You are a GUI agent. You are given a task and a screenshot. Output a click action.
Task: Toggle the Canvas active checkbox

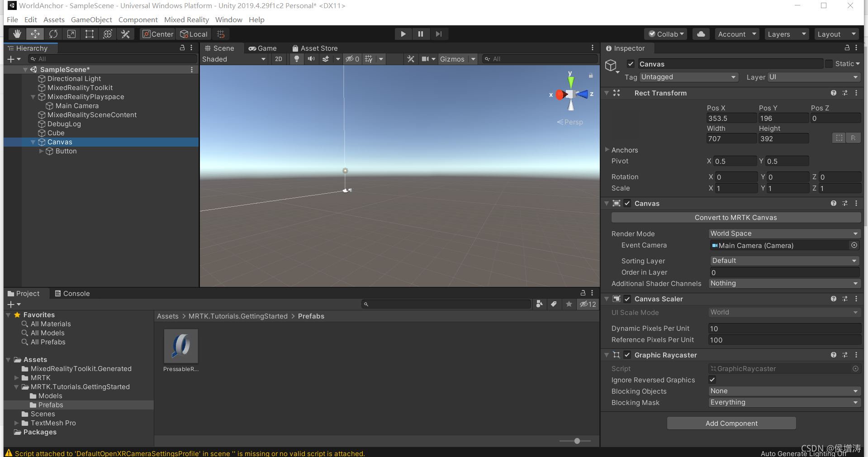point(631,64)
